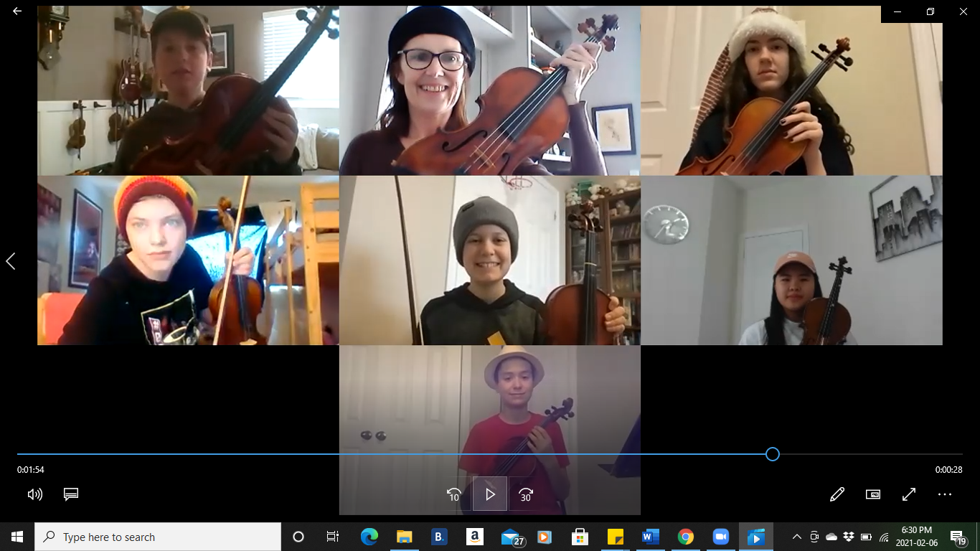
Task: Show hidden system tray icons
Action: (x=796, y=537)
